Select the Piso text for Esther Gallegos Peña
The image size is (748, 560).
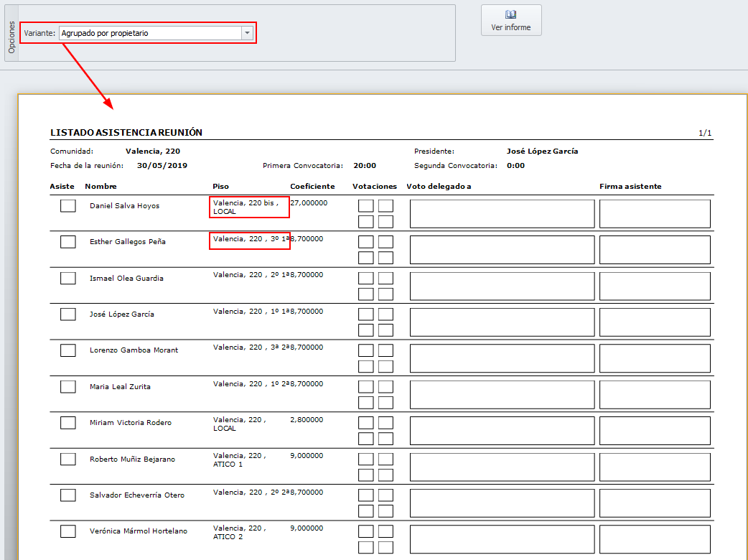tap(248, 239)
